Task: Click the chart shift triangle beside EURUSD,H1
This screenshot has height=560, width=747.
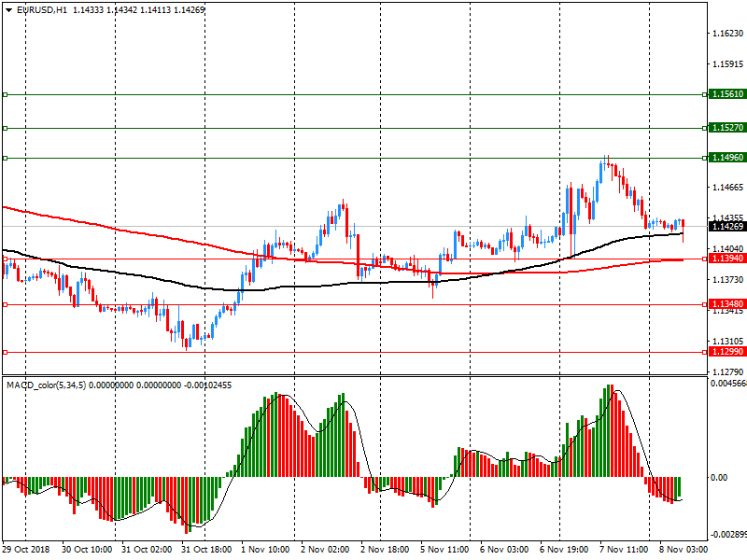Action: [x=8, y=9]
